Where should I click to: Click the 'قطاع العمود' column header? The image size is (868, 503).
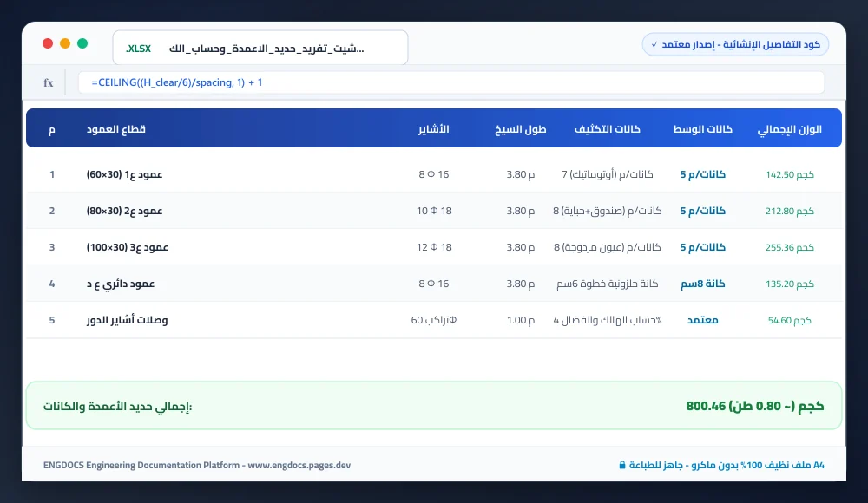(115, 129)
